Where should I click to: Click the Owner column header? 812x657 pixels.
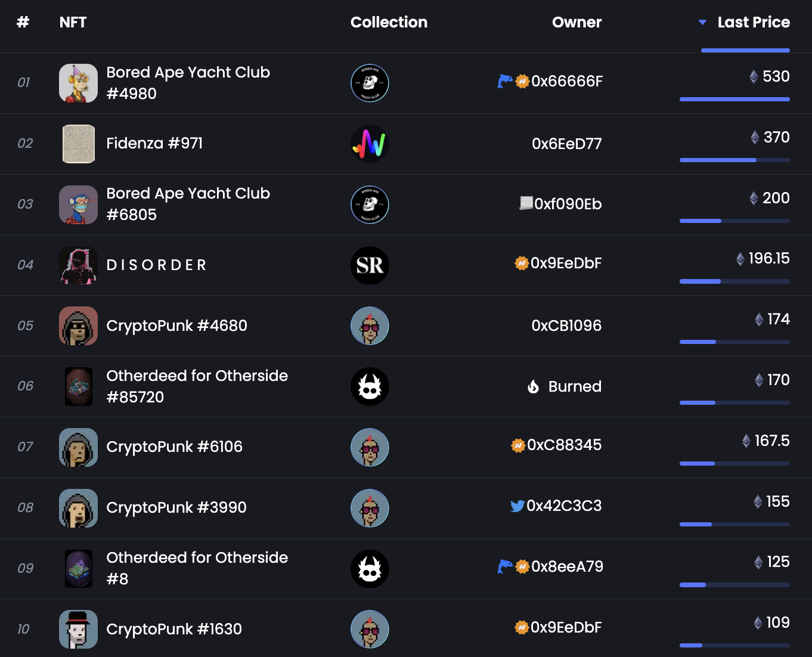577,23
